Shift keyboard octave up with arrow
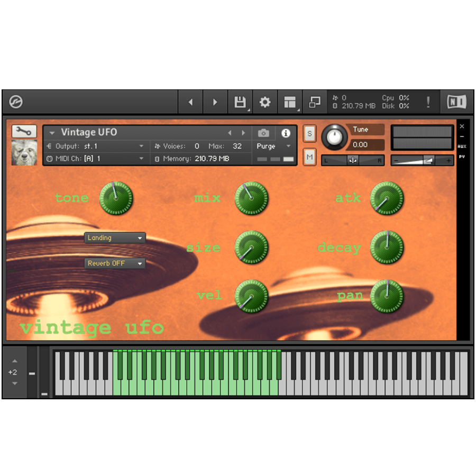476x476 pixels. click(x=15, y=361)
